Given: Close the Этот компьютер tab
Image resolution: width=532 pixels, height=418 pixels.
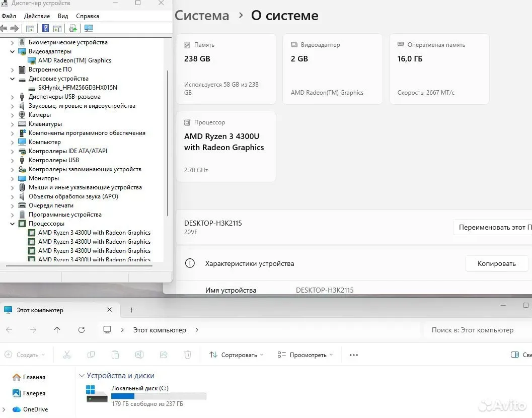Looking at the screenshot, I should (x=109, y=310).
